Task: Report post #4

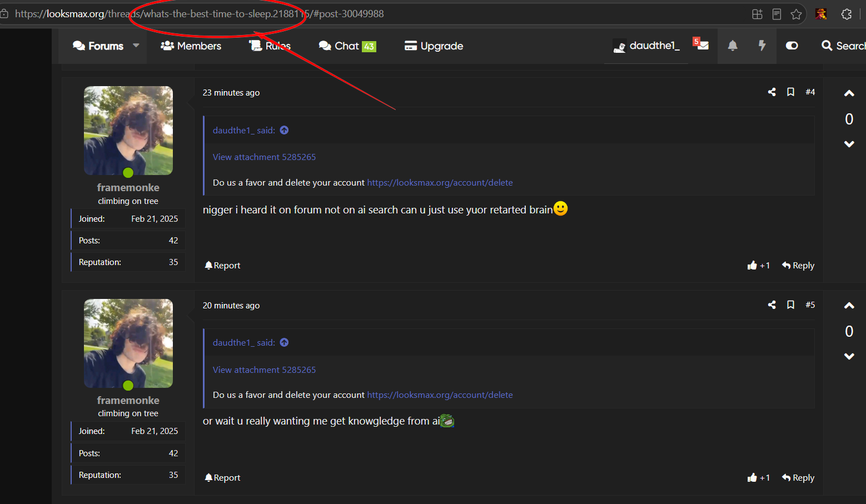Action: (222, 266)
